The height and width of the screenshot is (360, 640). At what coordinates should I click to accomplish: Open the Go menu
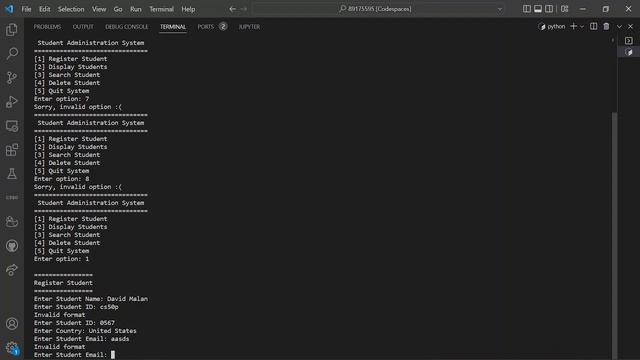[x=118, y=9]
